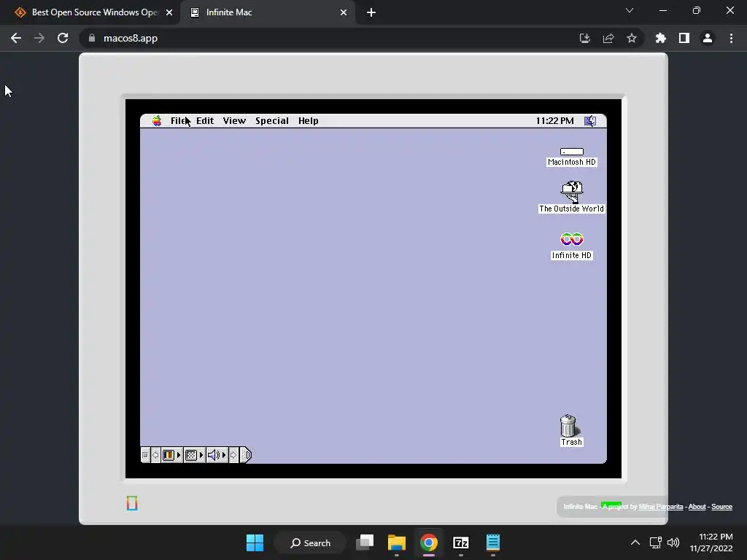Click the Chrome taskbar icon
The height and width of the screenshot is (560, 747).
point(429,542)
